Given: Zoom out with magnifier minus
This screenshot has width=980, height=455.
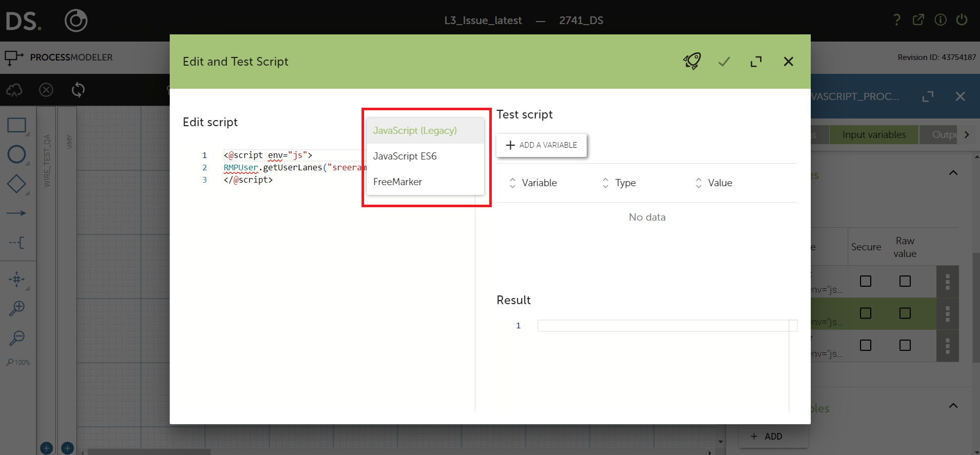Looking at the screenshot, I should click(17, 338).
